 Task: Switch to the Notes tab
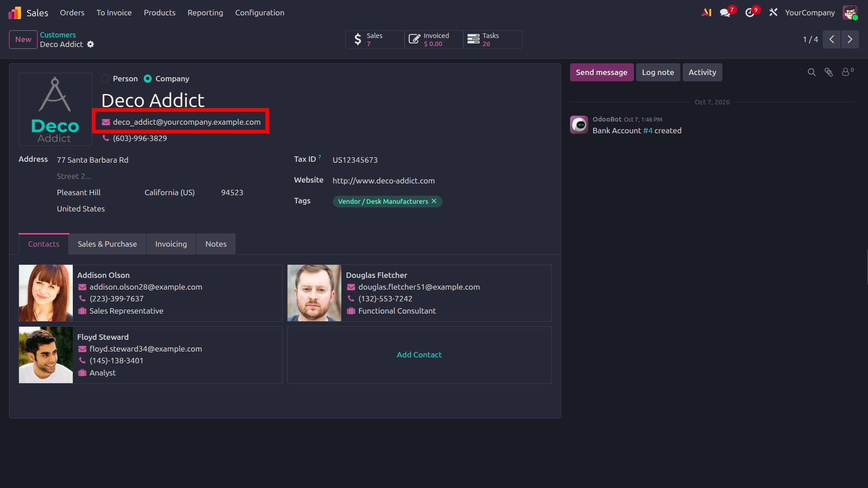tap(216, 244)
